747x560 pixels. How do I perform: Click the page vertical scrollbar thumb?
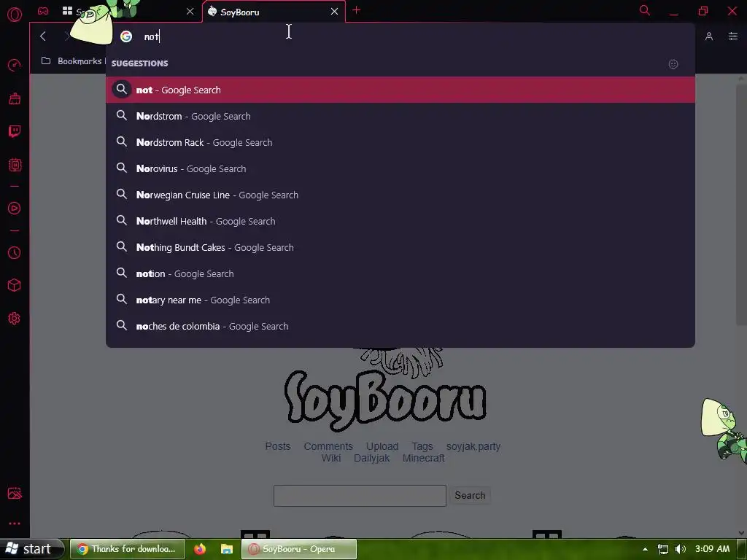[741, 205]
